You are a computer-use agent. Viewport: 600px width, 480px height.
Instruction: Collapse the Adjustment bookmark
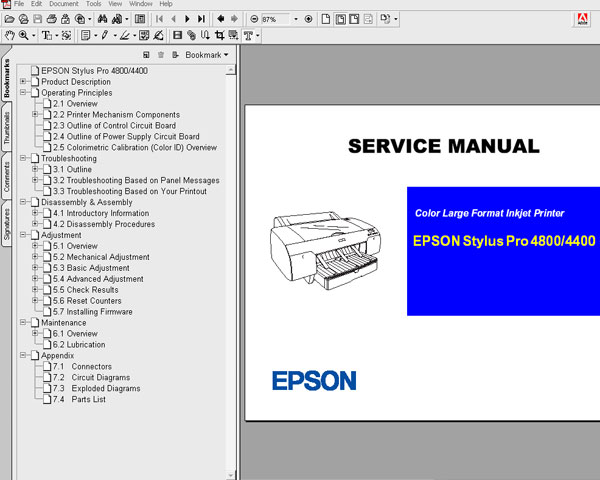pyautogui.click(x=23, y=235)
